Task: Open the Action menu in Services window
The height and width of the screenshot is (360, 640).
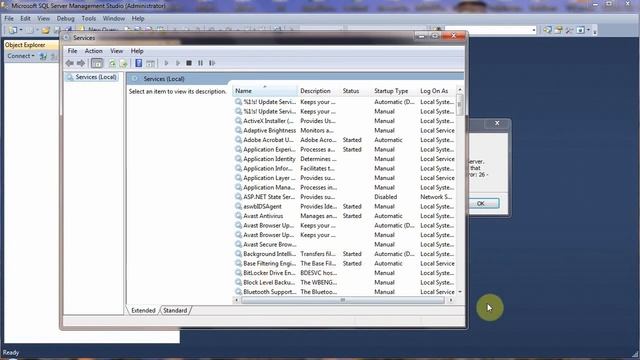Action: [93, 51]
